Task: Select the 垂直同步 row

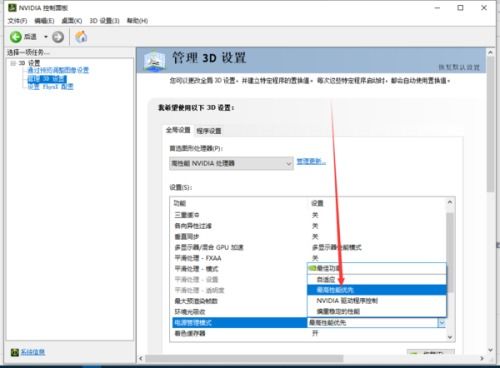Action: tap(308, 237)
